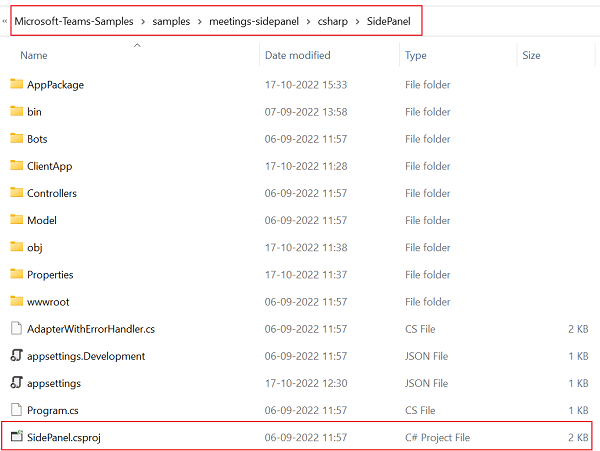Viewport: 600px width, 451px height.
Task: Click the Properties folder icon
Action: [x=16, y=274]
